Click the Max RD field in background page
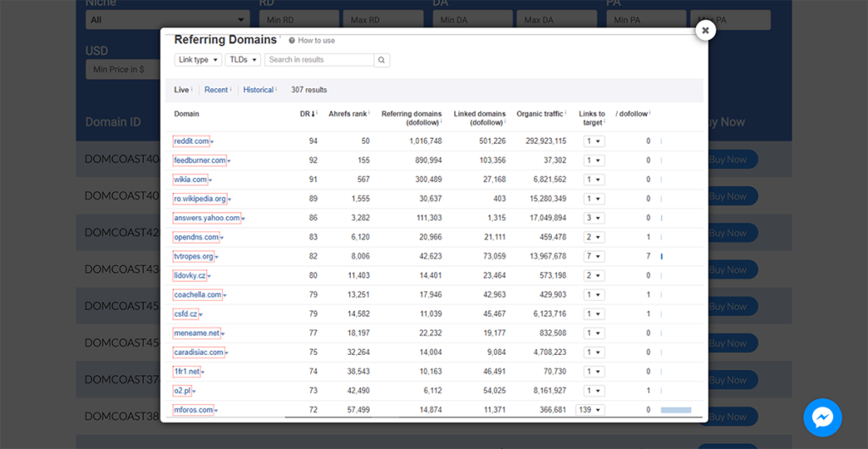The image size is (868, 449). pyautogui.click(x=383, y=19)
